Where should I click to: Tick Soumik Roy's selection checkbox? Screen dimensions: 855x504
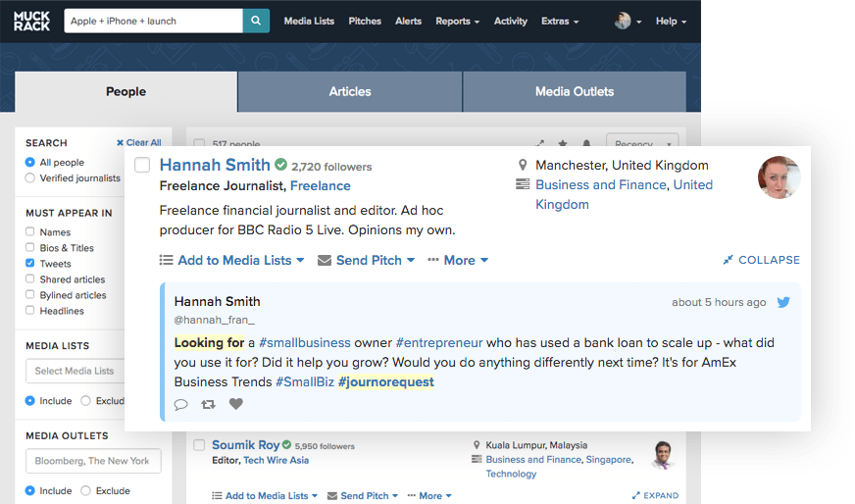(x=200, y=445)
